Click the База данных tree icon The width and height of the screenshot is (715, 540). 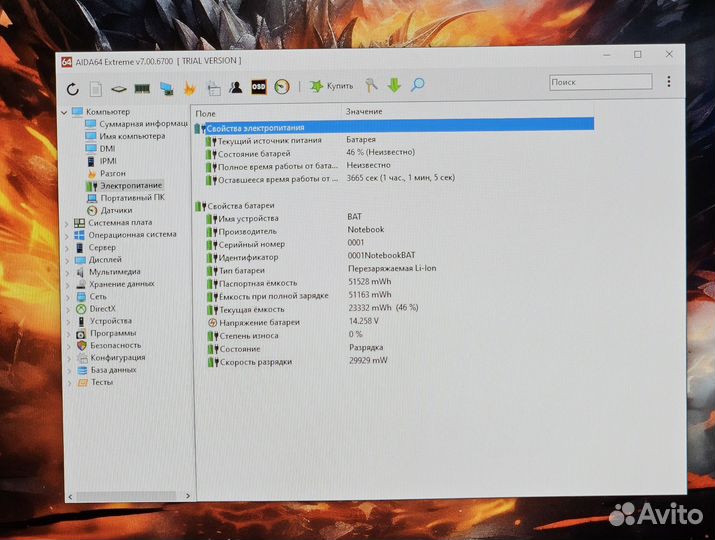point(82,370)
